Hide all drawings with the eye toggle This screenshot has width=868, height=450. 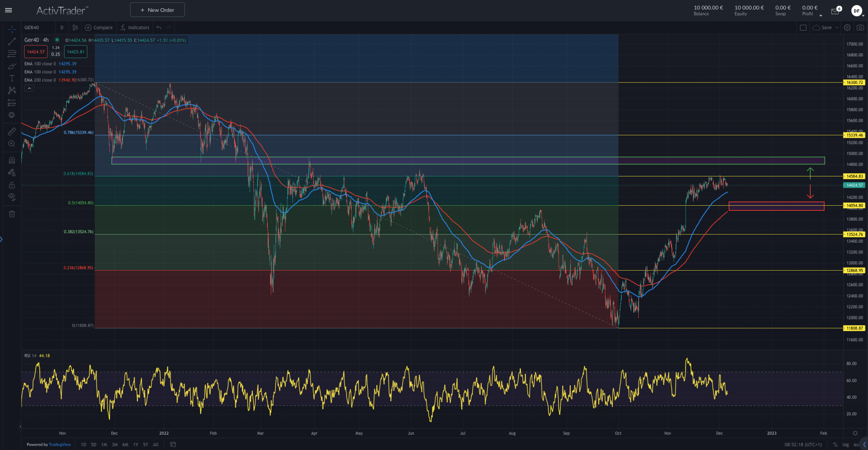pyautogui.click(x=12, y=196)
